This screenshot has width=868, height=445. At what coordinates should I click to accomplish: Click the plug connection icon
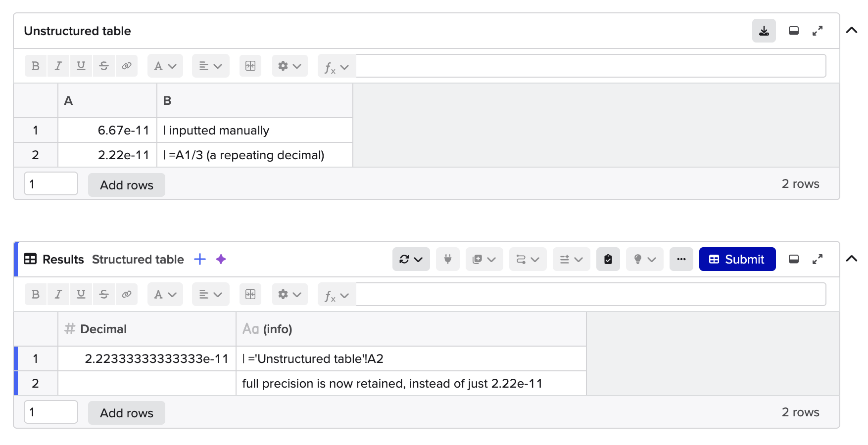pos(448,259)
